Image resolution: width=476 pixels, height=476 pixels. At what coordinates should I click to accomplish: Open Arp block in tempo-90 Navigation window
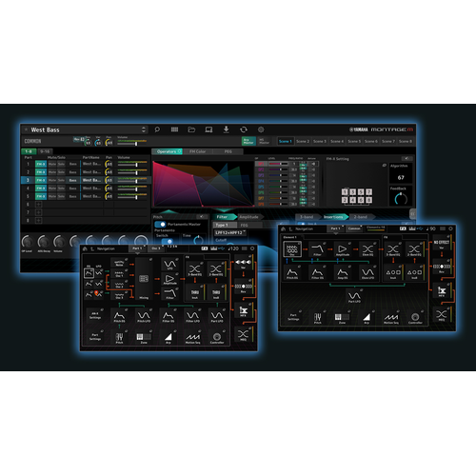pos(367,318)
